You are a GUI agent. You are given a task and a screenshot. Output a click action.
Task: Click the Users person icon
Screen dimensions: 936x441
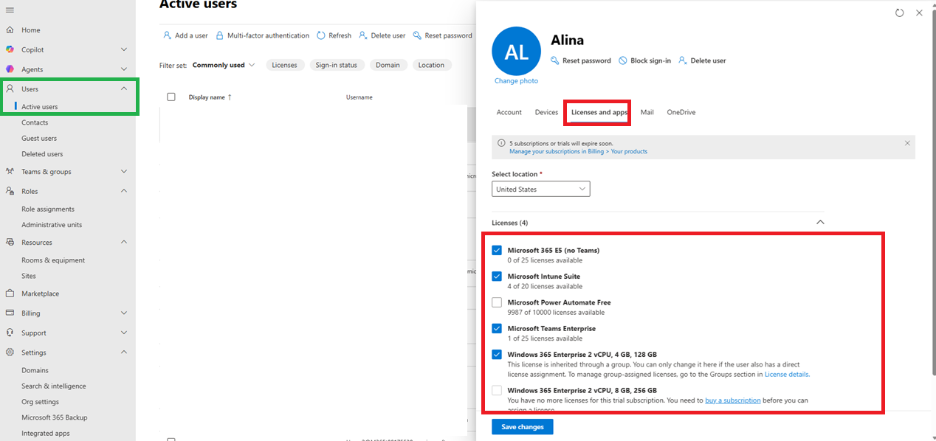[10, 89]
